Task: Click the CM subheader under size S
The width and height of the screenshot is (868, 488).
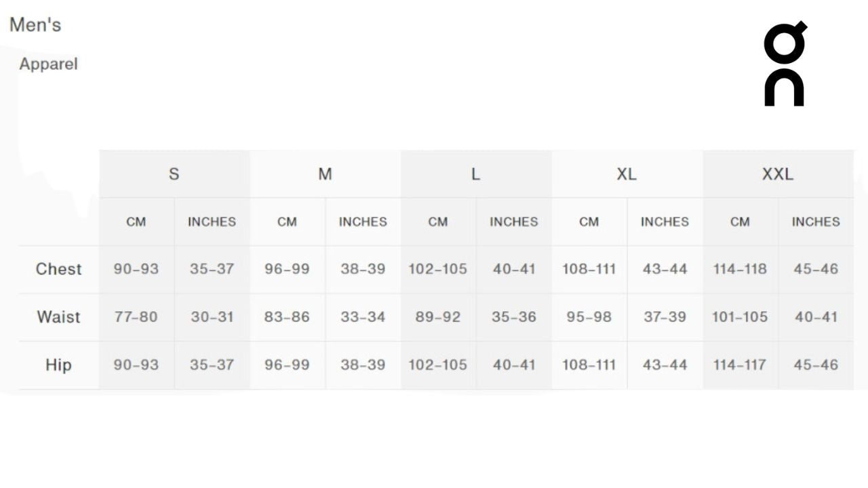Action: click(x=136, y=222)
